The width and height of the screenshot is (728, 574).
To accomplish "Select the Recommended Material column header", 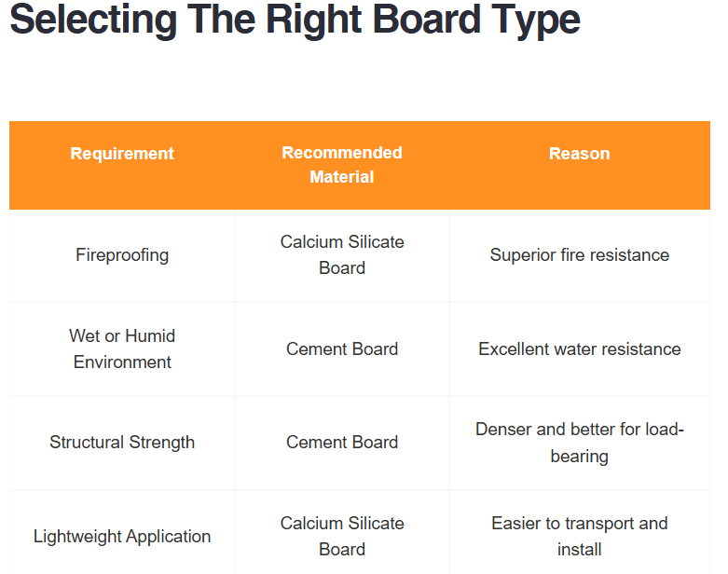I will (x=342, y=165).
